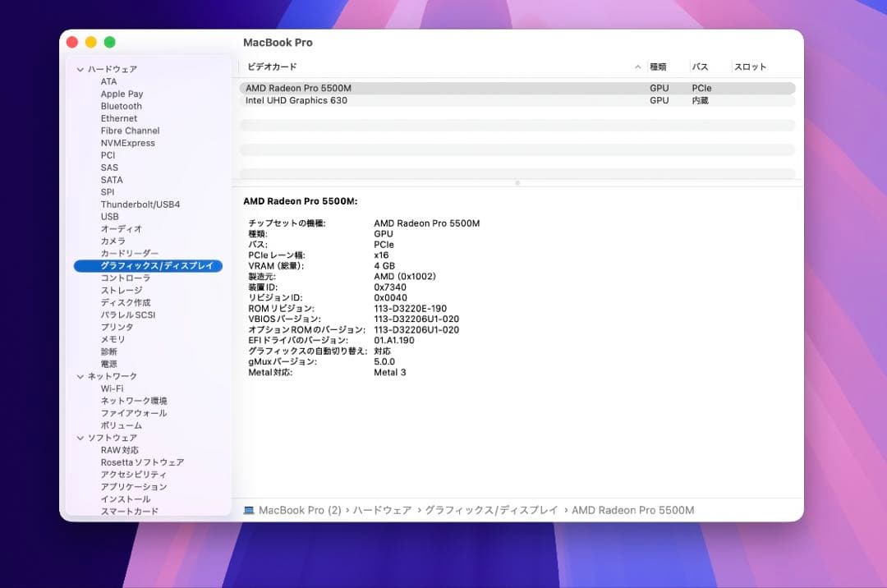
Task: Select ATA in the sidebar
Action: 108,81
